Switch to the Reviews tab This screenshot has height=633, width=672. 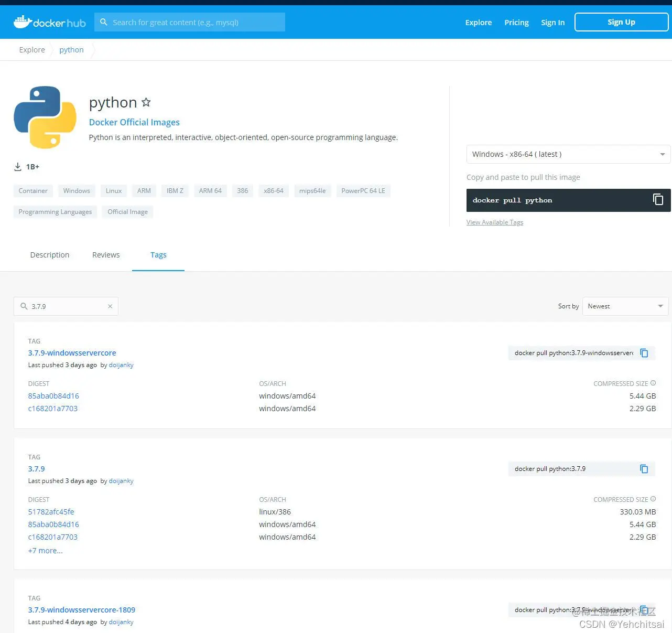pos(106,255)
